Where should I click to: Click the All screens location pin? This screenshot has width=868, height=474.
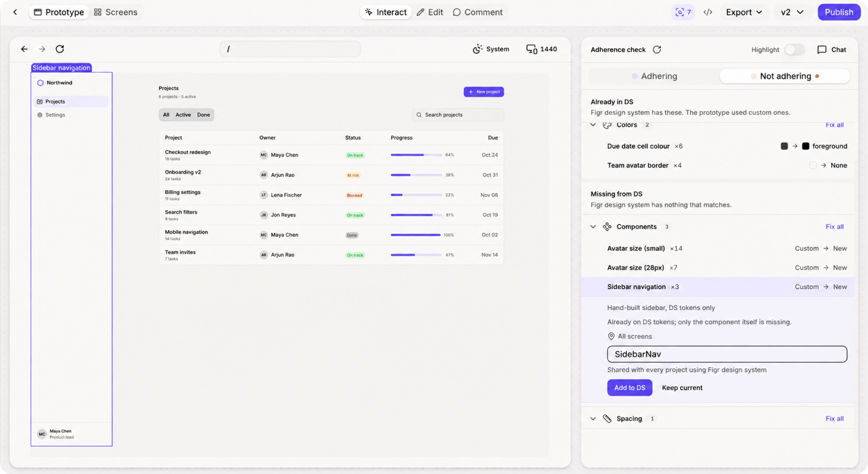pyautogui.click(x=611, y=336)
